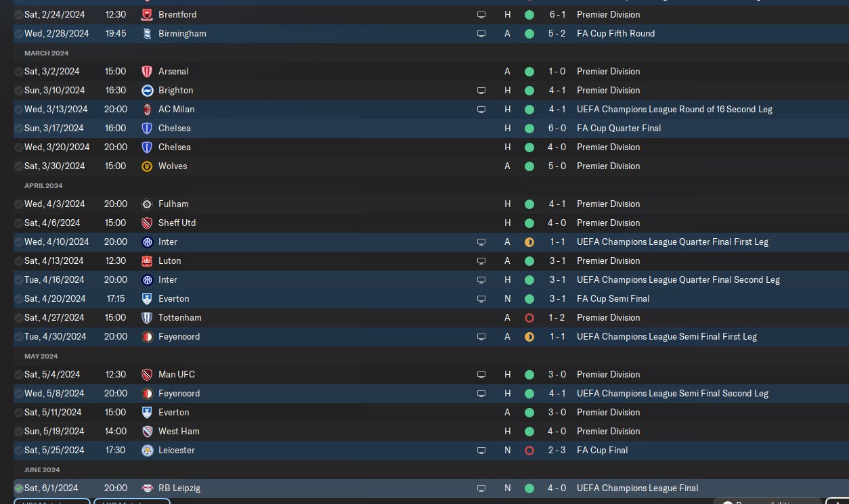Click the Wolves club badge
Screen dimensions: 849x504
click(147, 166)
